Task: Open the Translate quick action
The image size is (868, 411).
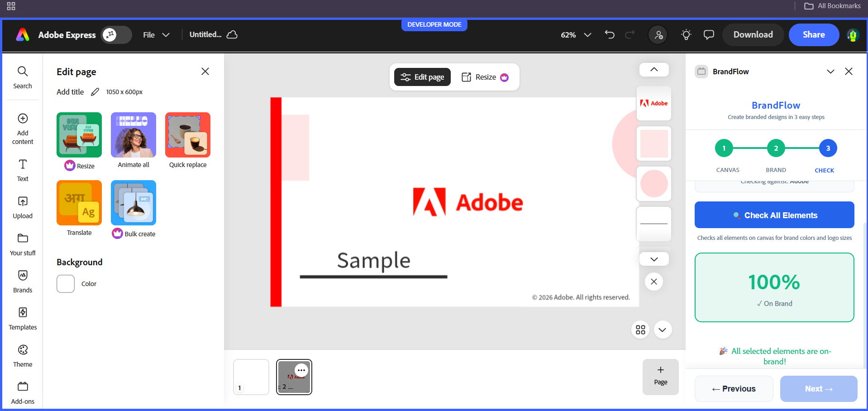Action: [x=79, y=203]
